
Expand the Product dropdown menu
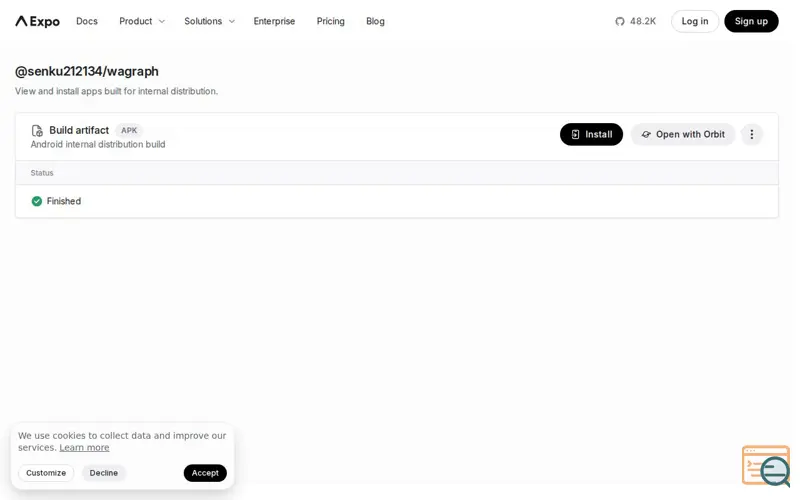[142, 21]
